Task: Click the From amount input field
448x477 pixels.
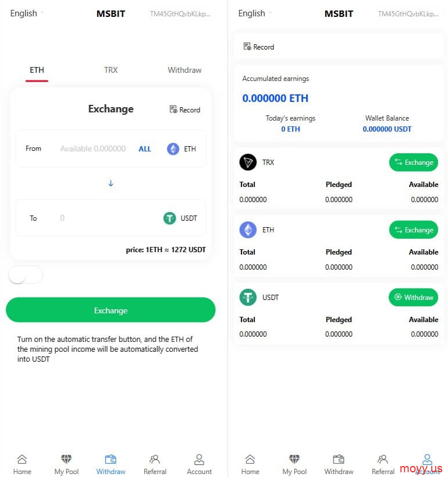Action: point(93,149)
